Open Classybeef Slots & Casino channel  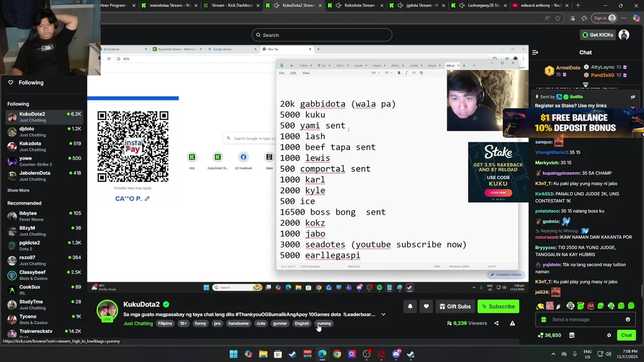click(44, 275)
